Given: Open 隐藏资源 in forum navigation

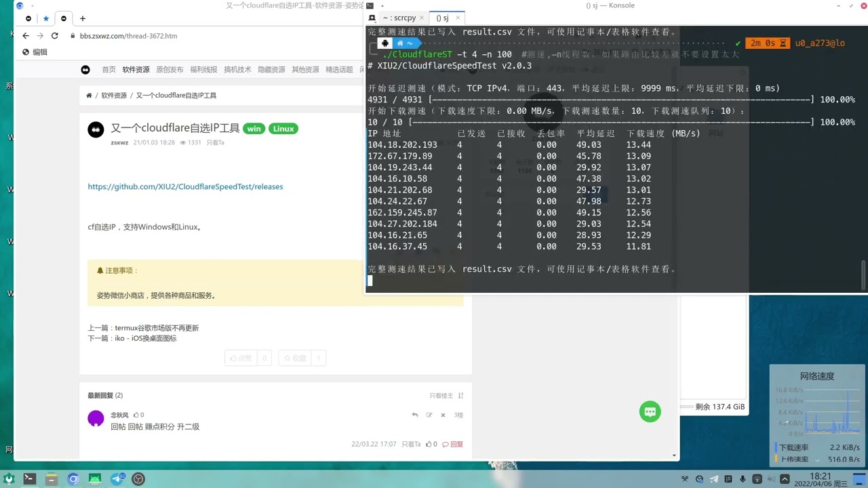Looking at the screenshot, I should pos(271,70).
